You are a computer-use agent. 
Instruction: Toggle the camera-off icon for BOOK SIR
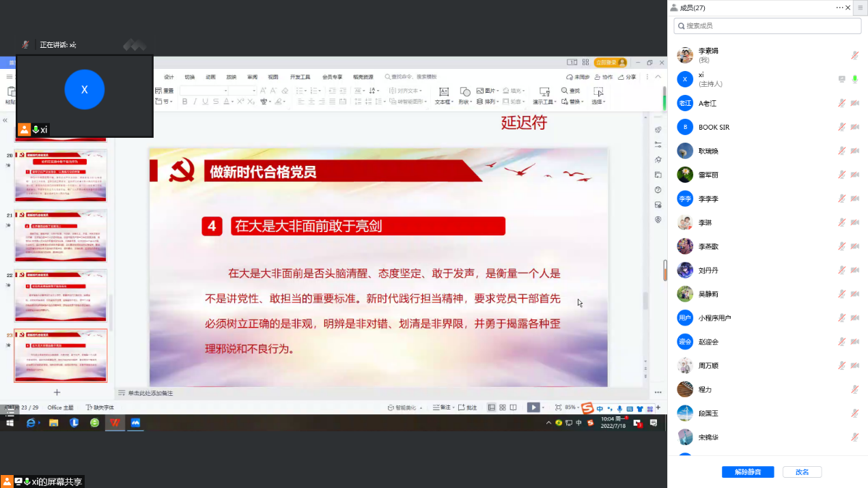tap(854, 127)
